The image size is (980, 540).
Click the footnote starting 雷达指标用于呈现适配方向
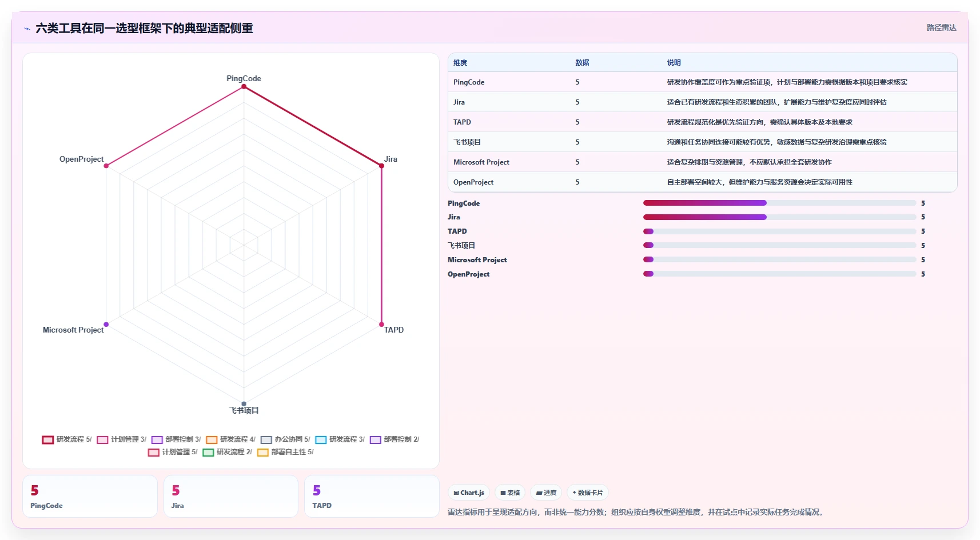pos(637,513)
